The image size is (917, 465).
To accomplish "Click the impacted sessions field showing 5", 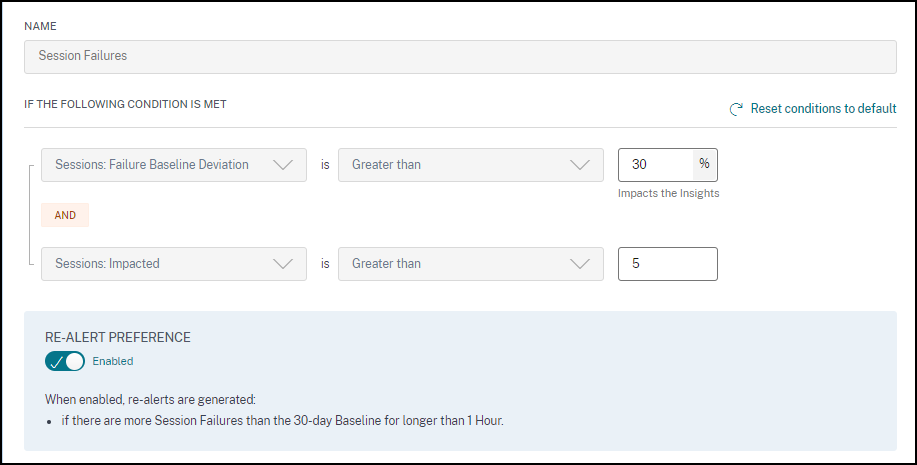I will click(667, 264).
